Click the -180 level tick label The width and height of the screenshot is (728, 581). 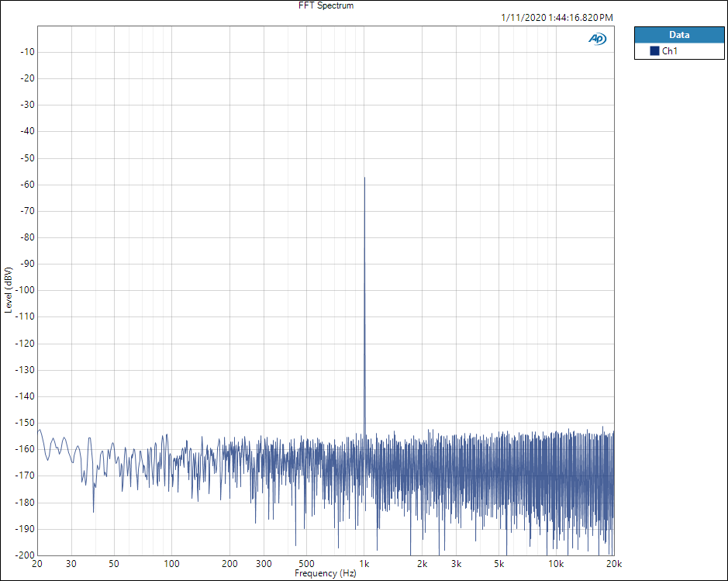[x=26, y=503]
